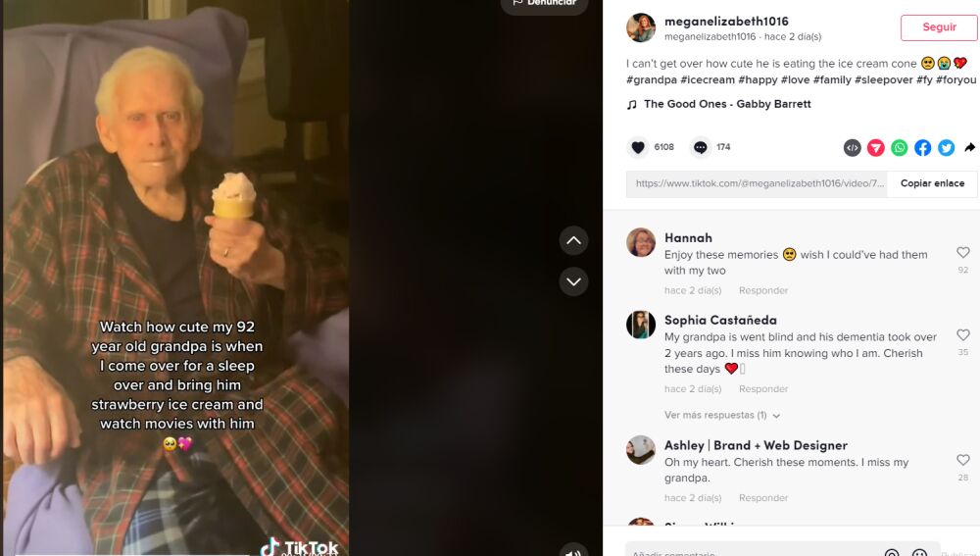Share video via Facebook icon
980x556 pixels.
tap(922, 148)
